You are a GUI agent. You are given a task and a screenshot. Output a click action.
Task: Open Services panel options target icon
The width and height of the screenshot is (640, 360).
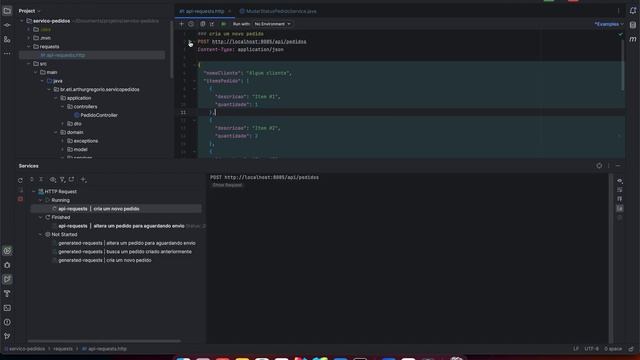pyautogui.click(x=599, y=166)
